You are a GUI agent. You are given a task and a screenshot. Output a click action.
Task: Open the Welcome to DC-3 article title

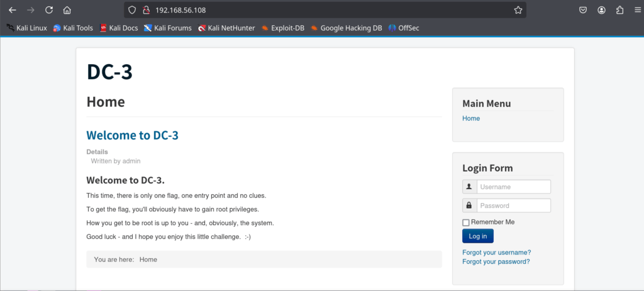pos(132,135)
